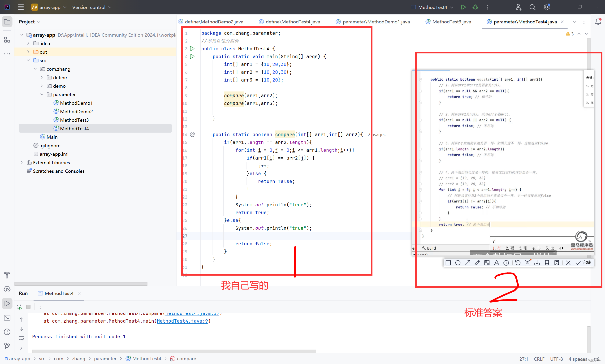Collapse the src folder
The width and height of the screenshot is (605, 364).
coord(28,60)
